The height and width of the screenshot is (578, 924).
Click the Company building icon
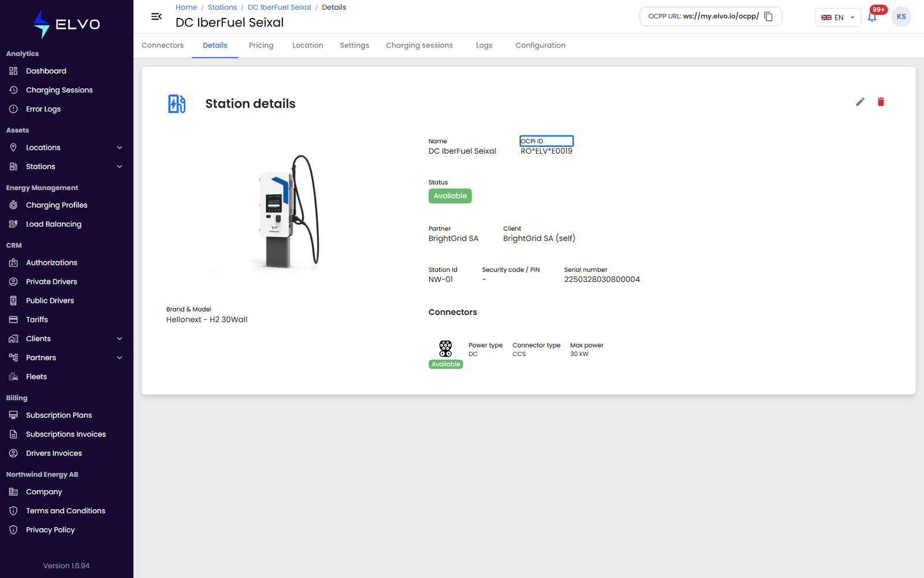13,492
